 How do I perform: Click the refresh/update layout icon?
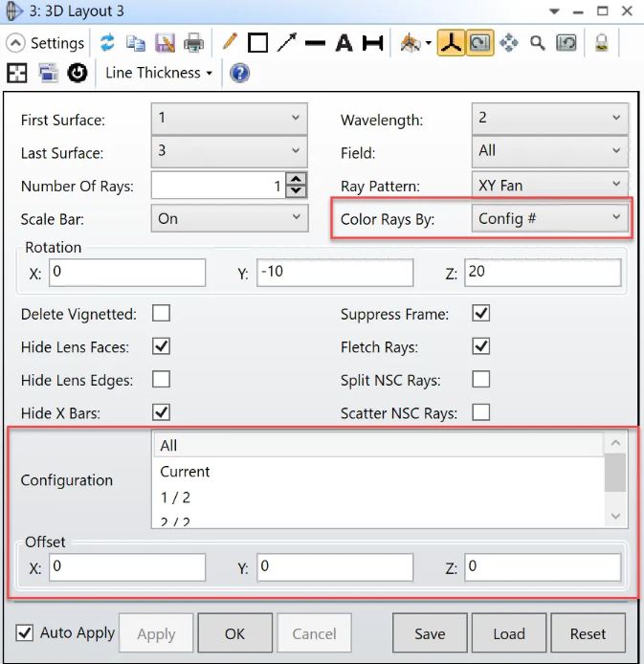tap(107, 43)
